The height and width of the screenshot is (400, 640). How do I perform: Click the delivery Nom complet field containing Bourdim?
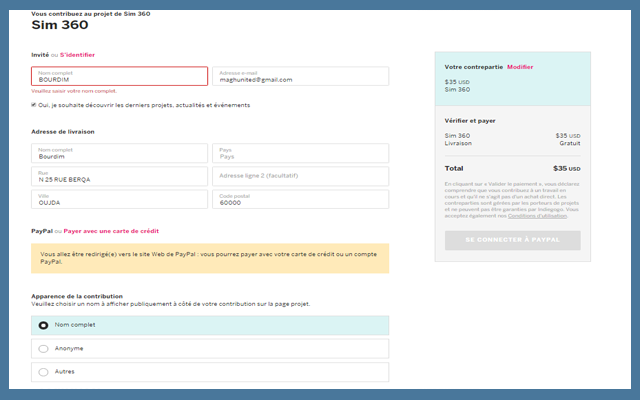119,153
